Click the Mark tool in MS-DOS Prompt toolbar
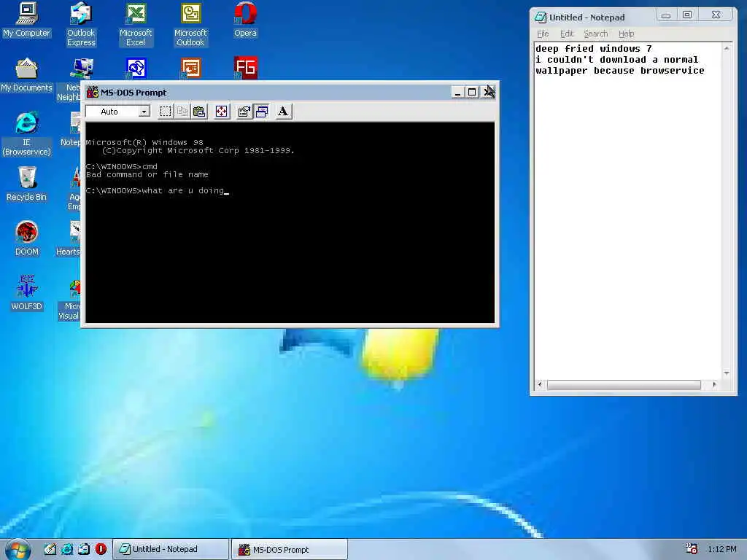Image resolution: width=747 pixels, height=560 pixels. [166, 112]
